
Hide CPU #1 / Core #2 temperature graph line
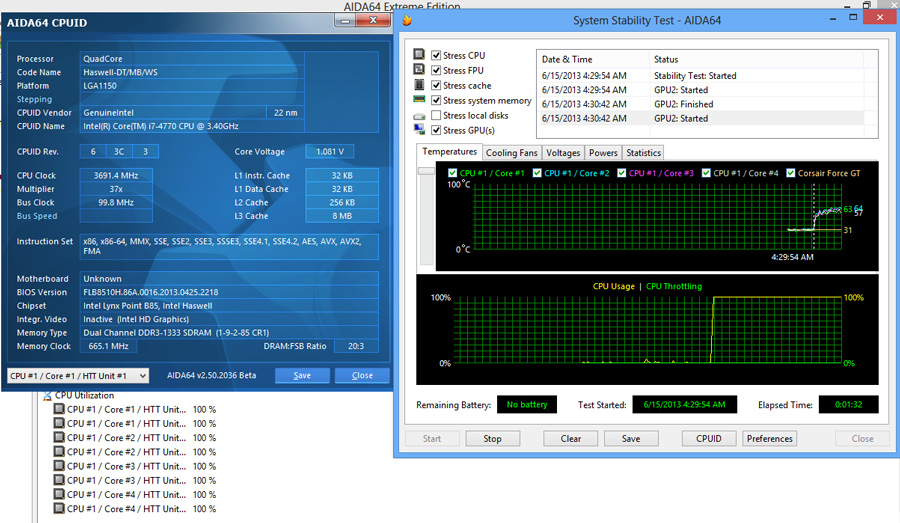[537, 173]
